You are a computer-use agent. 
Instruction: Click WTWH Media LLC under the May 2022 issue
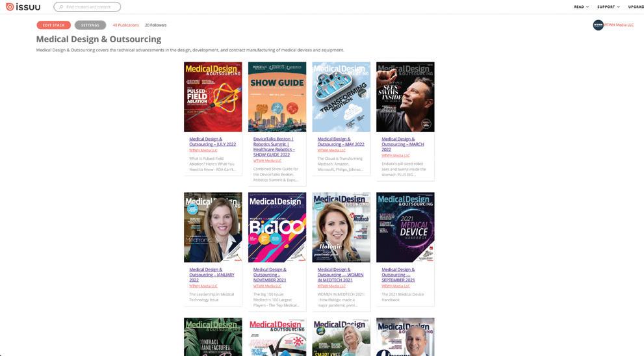331,150
